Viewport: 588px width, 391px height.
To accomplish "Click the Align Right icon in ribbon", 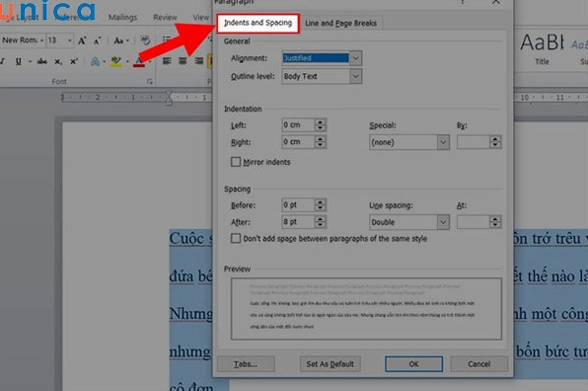I will [198, 61].
